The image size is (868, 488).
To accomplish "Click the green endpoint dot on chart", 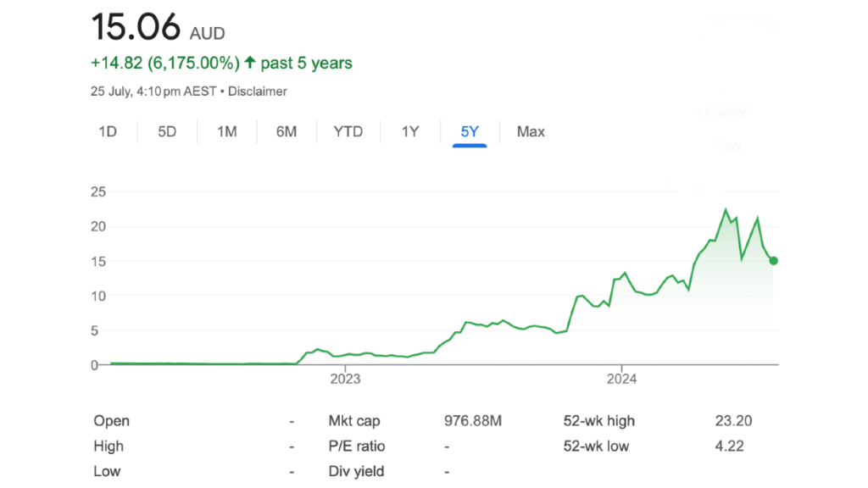I will [x=773, y=261].
